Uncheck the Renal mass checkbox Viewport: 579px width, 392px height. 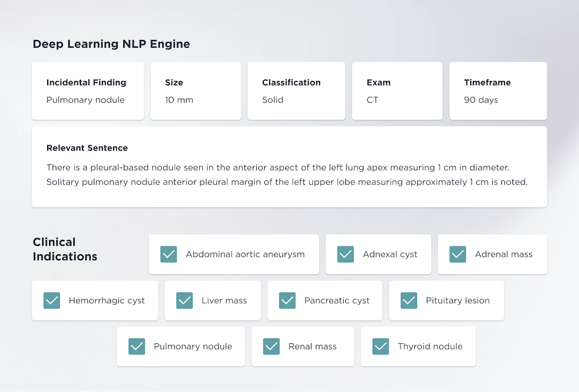tap(271, 346)
